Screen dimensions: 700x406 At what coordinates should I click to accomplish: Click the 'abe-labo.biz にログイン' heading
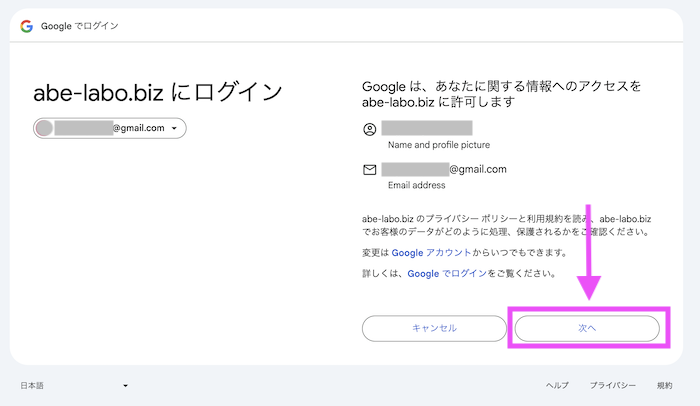click(x=158, y=92)
